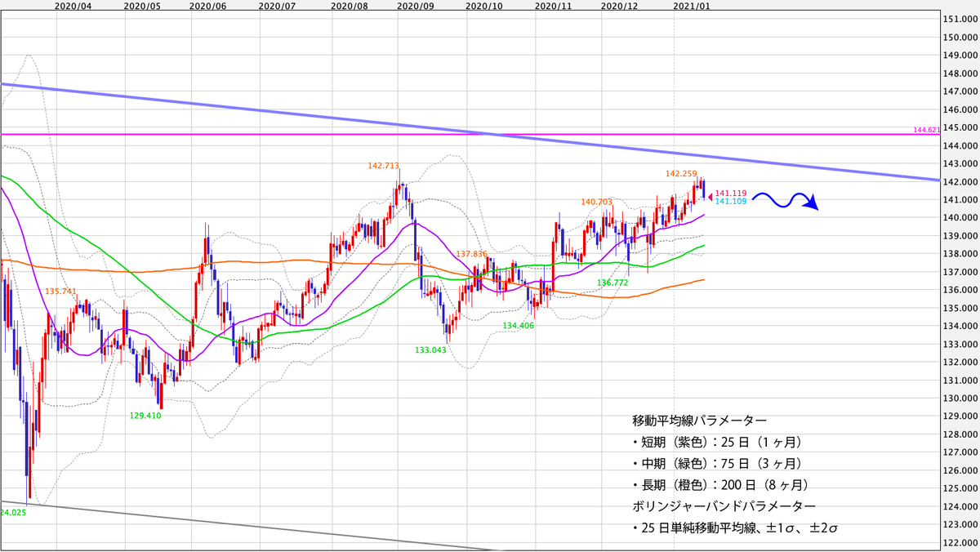Click the 136.772 low price label
The width and height of the screenshot is (980, 552).
(x=612, y=282)
